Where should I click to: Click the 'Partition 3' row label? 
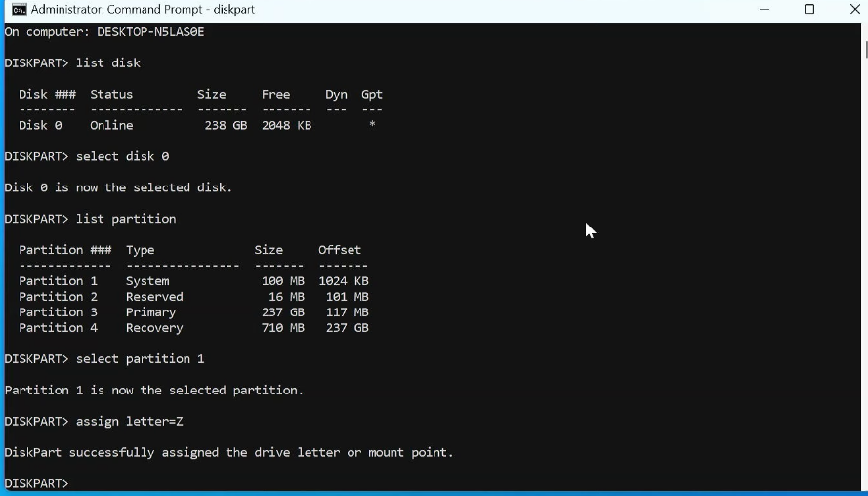(x=58, y=312)
